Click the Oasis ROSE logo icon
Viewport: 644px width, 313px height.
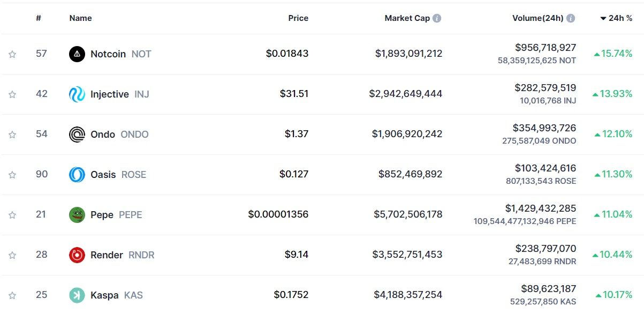click(77, 175)
